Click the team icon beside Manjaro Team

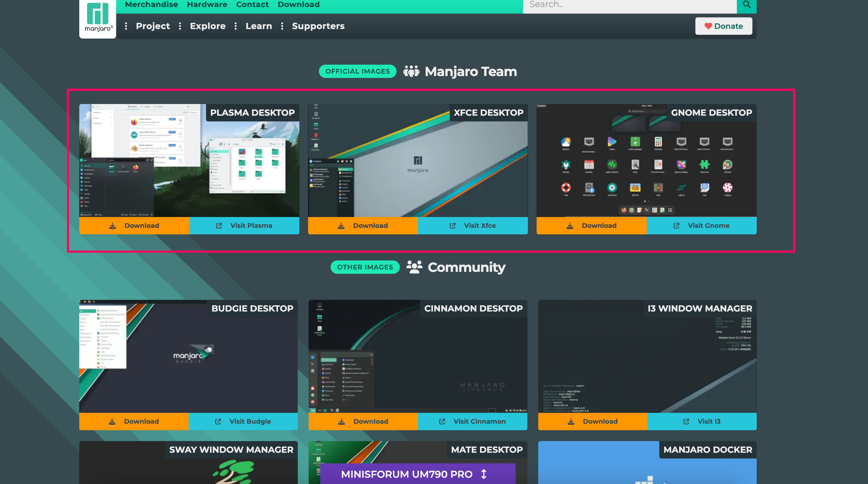click(x=411, y=71)
